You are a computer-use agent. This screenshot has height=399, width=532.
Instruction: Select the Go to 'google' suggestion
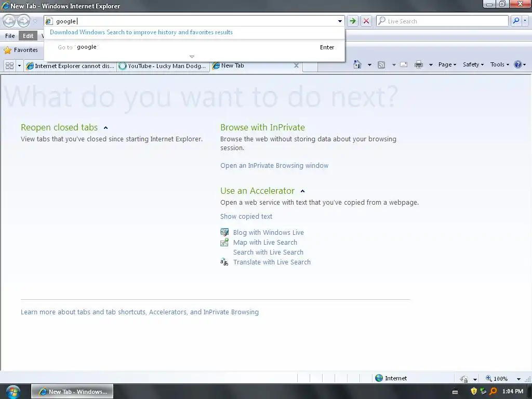194,47
